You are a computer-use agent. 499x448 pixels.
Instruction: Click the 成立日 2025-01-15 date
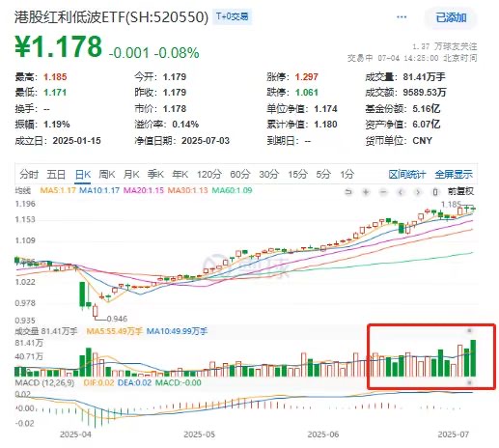coord(76,141)
